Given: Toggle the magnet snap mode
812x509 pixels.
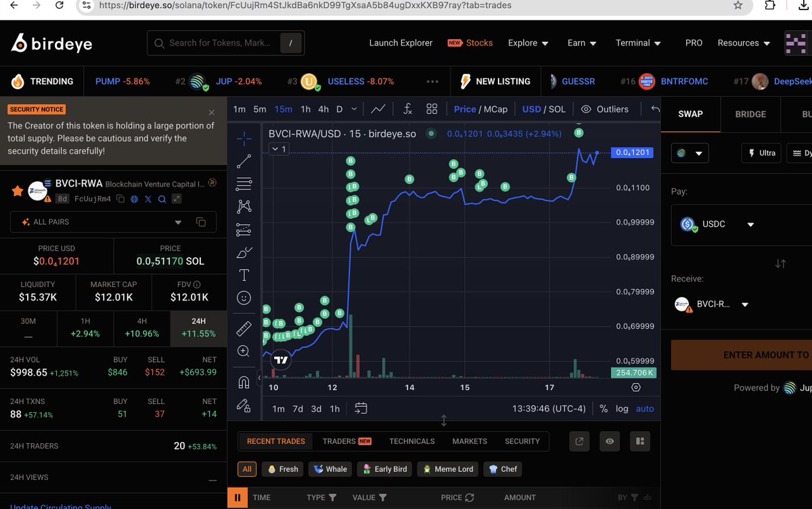Looking at the screenshot, I should [244, 382].
